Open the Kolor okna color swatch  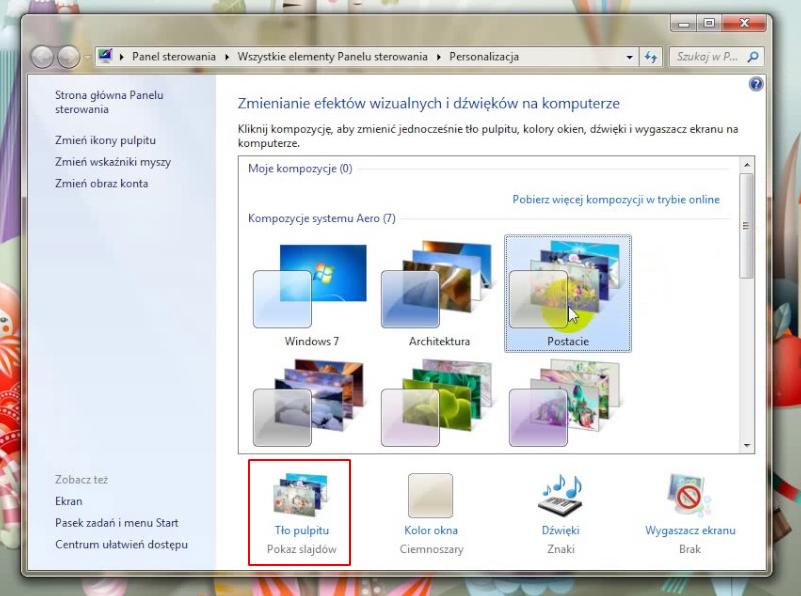pyautogui.click(x=430, y=495)
